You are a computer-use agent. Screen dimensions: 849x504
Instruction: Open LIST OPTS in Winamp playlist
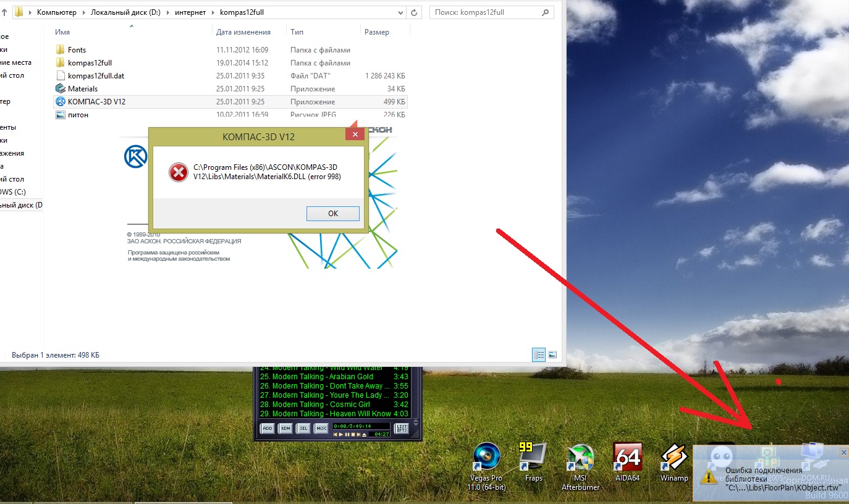point(402,429)
